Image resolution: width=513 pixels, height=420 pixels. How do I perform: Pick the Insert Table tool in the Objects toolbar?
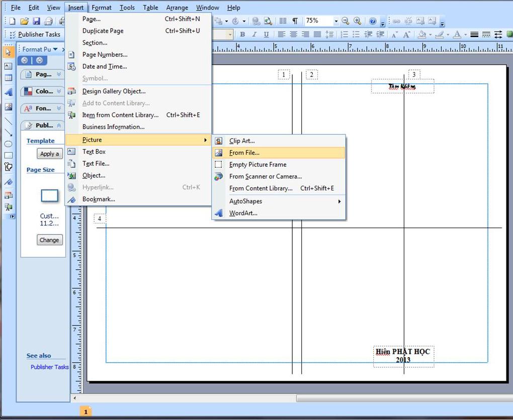pos(8,78)
